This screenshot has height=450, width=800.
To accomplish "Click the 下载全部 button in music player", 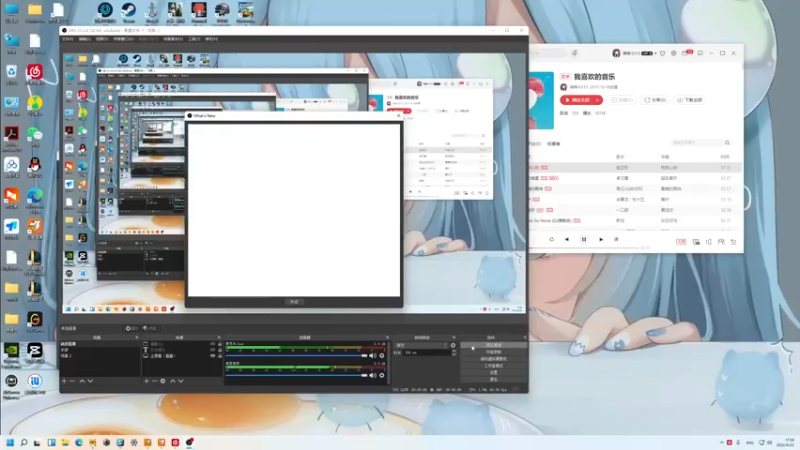I will coord(689,100).
